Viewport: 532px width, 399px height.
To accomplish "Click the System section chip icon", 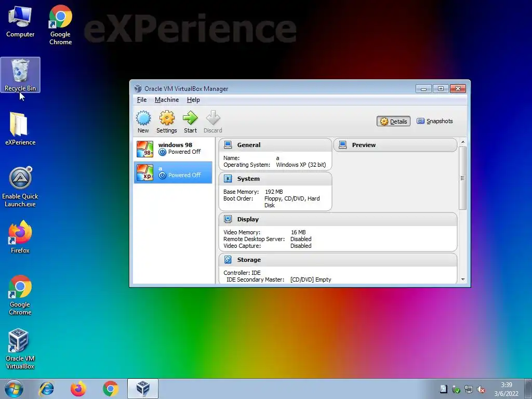I will point(228,179).
